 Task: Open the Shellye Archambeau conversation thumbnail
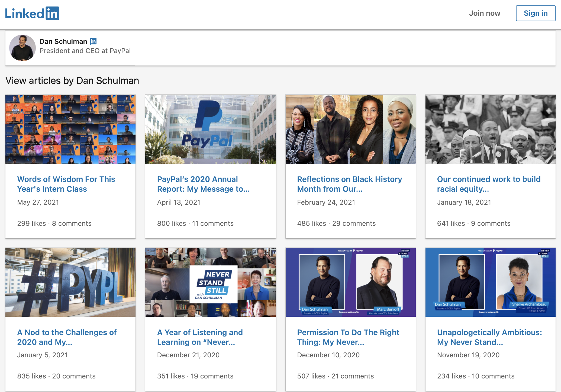coord(490,282)
